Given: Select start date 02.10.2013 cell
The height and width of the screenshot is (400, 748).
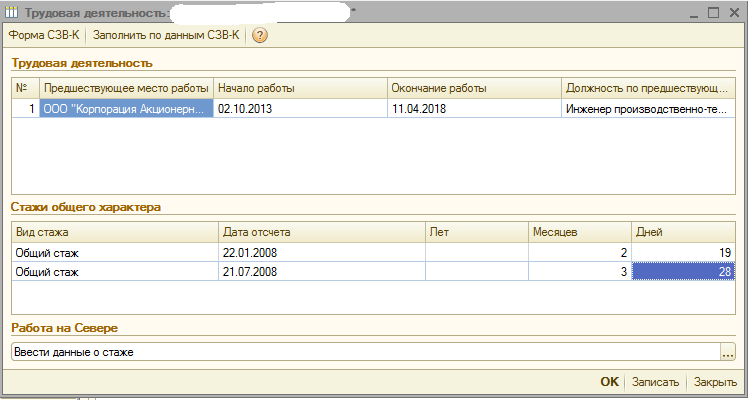Looking at the screenshot, I should click(300, 108).
